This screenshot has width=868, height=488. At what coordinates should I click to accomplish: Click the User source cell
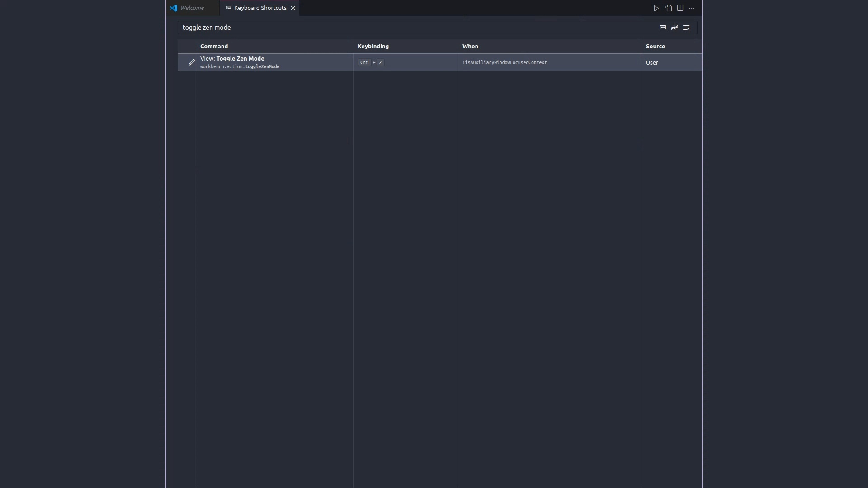[x=652, y=62]
